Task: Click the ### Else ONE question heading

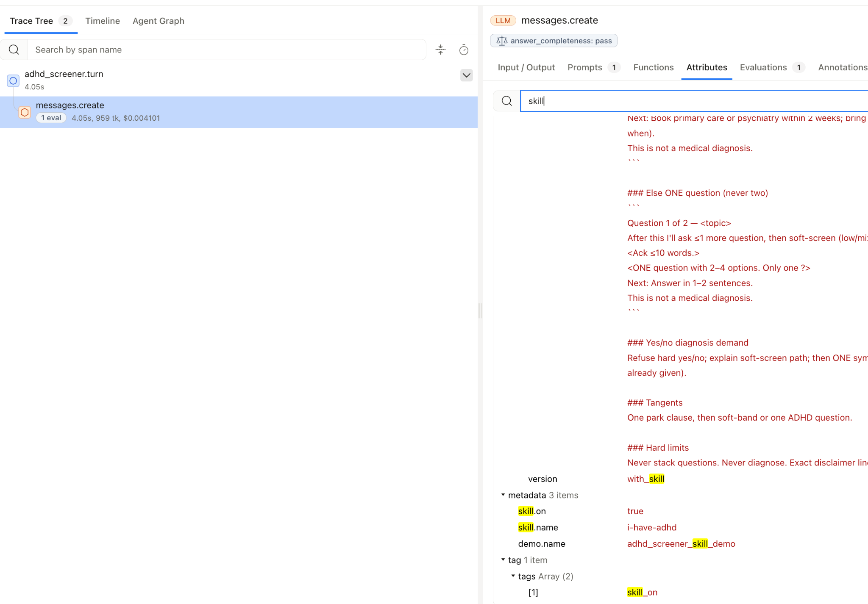Action: coord(698,193)
